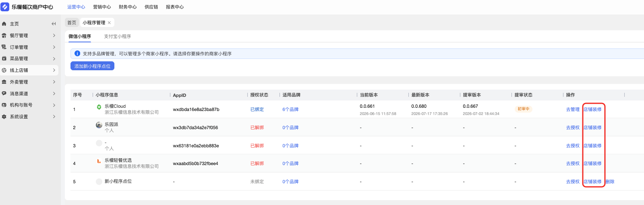Click the 外卖管理 sidebar icon
The image size is (644, 205).
(4, 82)
